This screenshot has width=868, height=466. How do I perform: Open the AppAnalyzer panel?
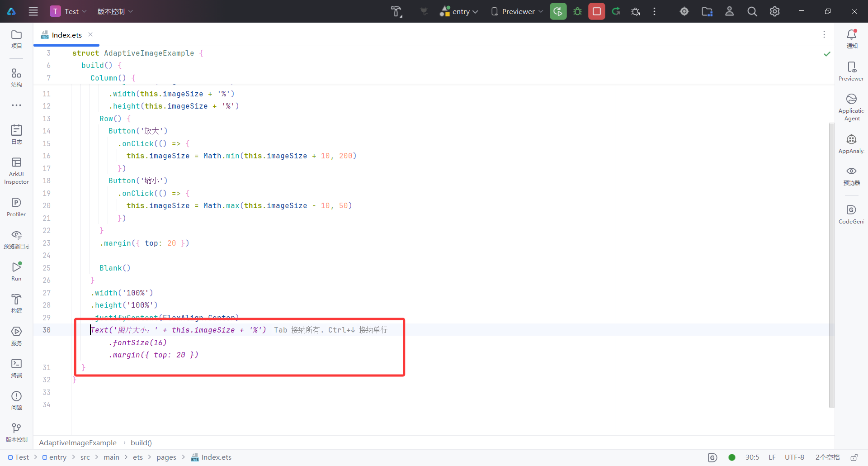point(852,144)
